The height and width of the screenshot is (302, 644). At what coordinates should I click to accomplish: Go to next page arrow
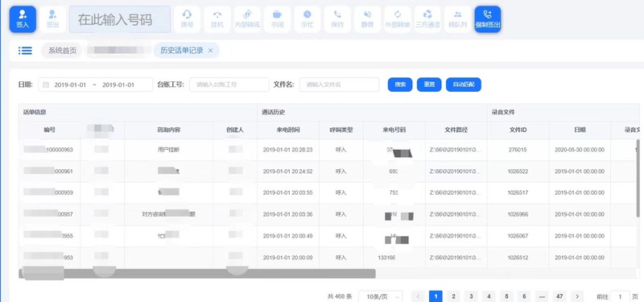click(577, 296)
